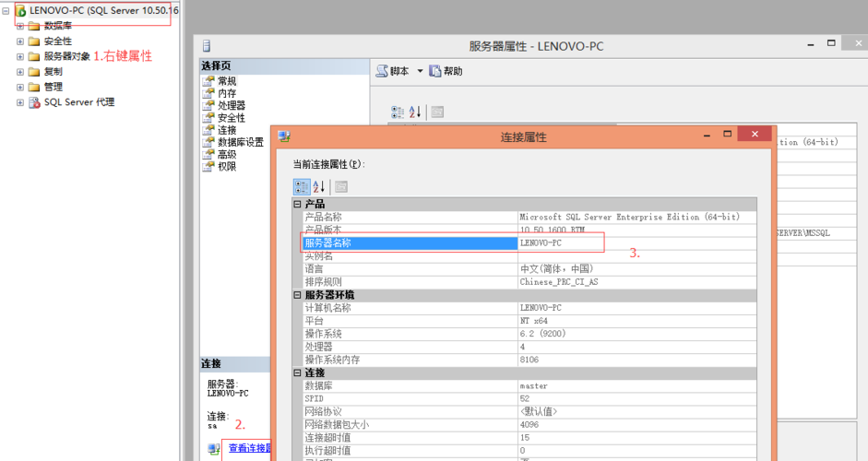
Task: Click the 复制 folder icon
Action: [x=34, y=72]
